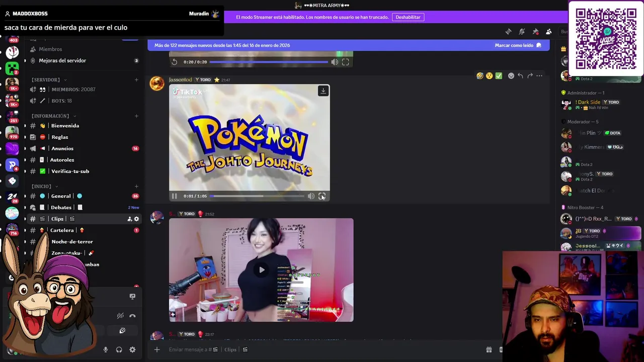Mute the Pokémon video volume icon
This screenshot has width=644, height=362.
click(x=311, y=196)
